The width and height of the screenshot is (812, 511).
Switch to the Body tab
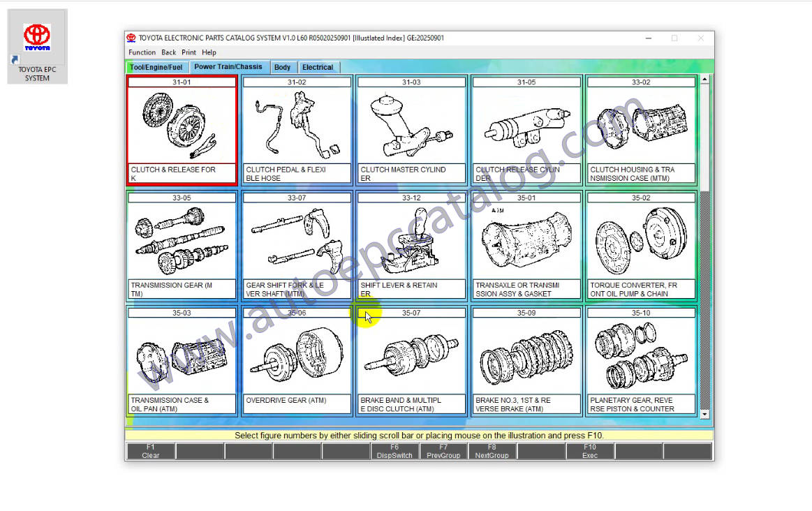pyautogui.click(x=283, y=68)
